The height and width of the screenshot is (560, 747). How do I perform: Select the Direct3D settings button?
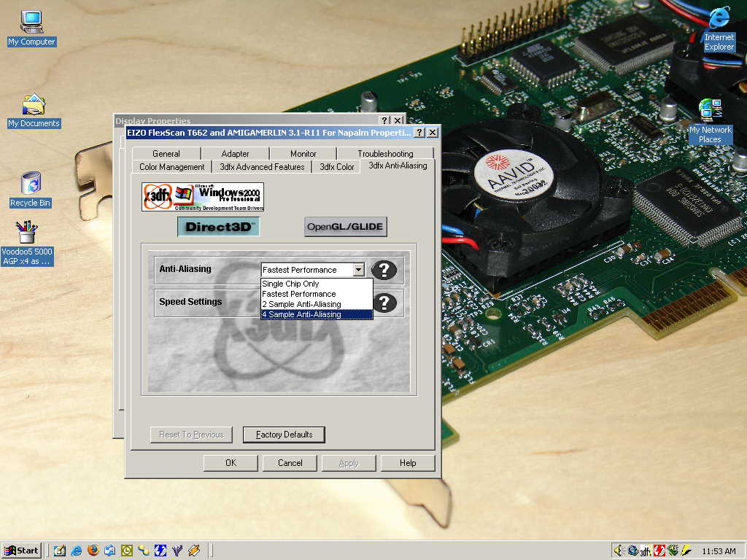[x=219, y=227]
